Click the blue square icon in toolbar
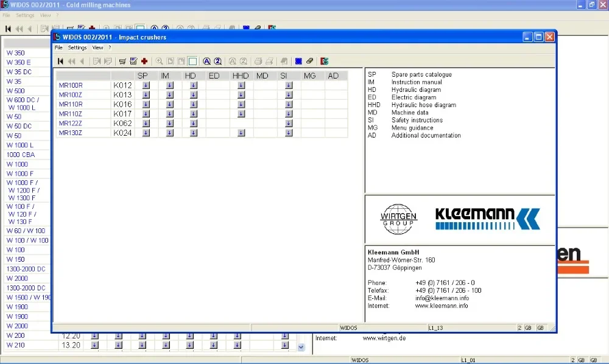 pos(298,61)
